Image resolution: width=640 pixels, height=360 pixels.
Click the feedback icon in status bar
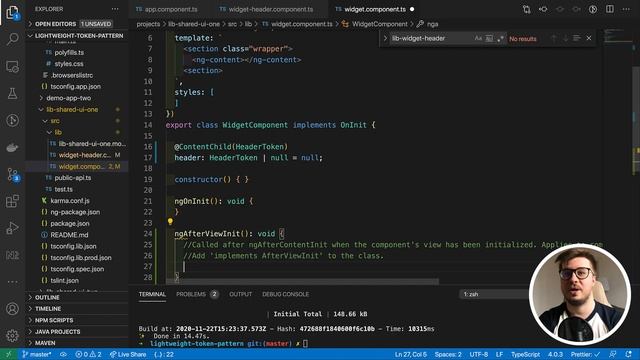[x=612, y=354]
